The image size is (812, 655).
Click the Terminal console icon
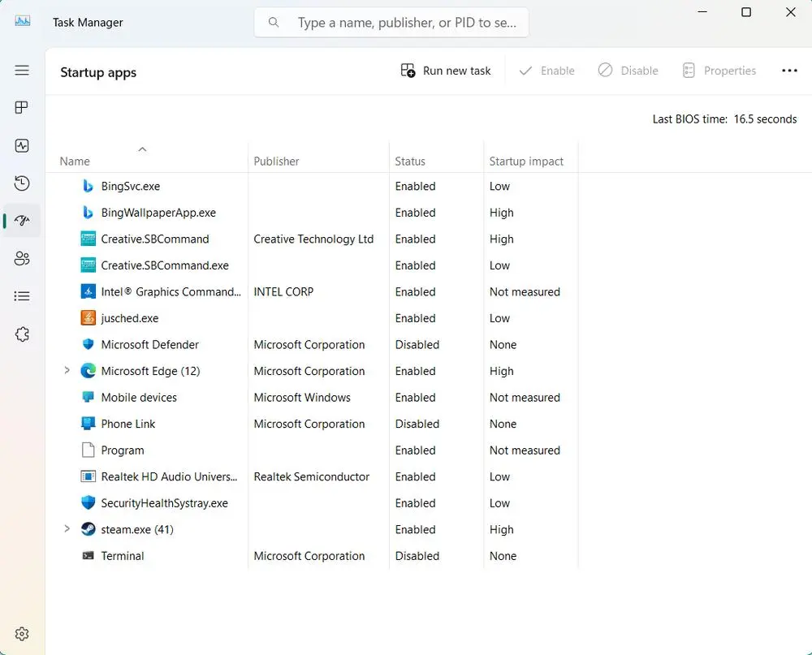tap(88, 556)
